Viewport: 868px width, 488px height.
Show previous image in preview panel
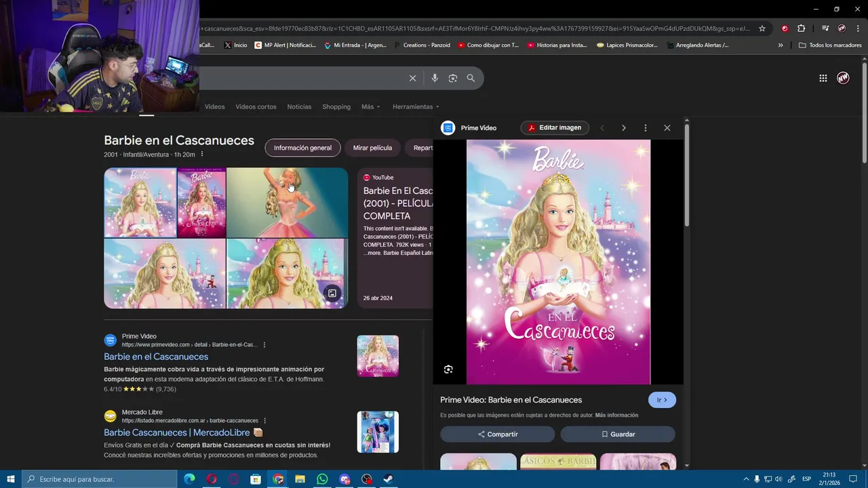tap(602, 127)
